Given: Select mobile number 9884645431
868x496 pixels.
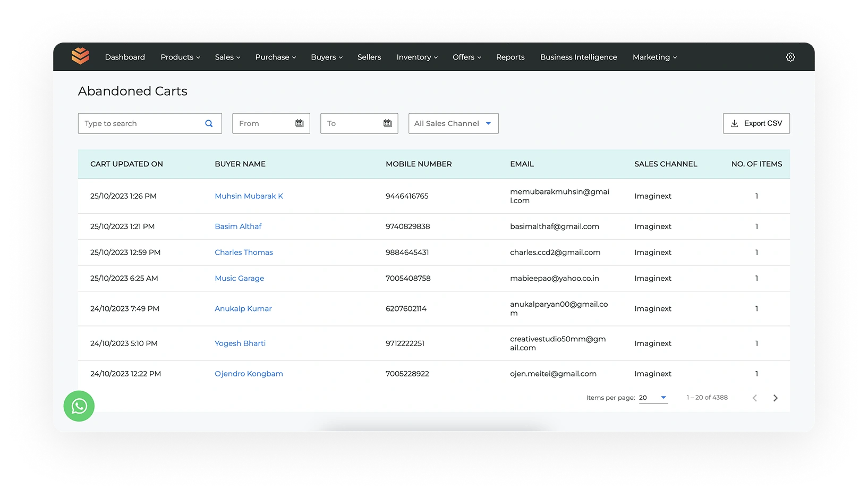Looking at the screenshot, I should click(407, 253).
